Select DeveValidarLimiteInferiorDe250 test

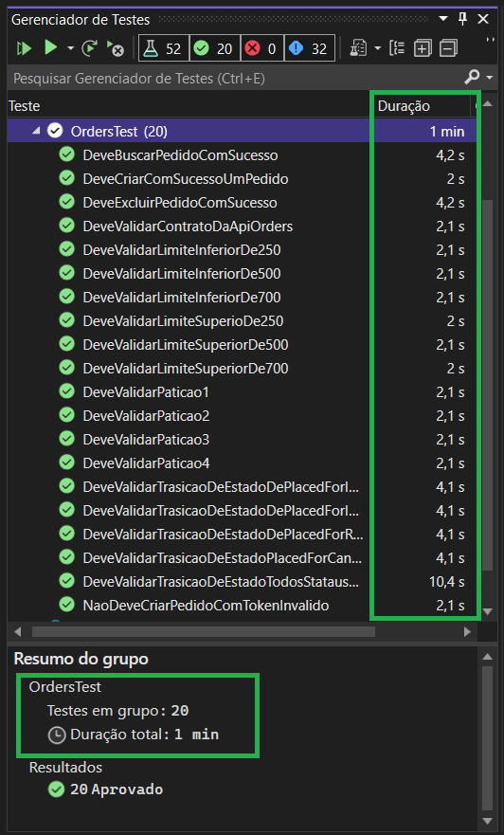pyautogui.click(x=182, y=250)
